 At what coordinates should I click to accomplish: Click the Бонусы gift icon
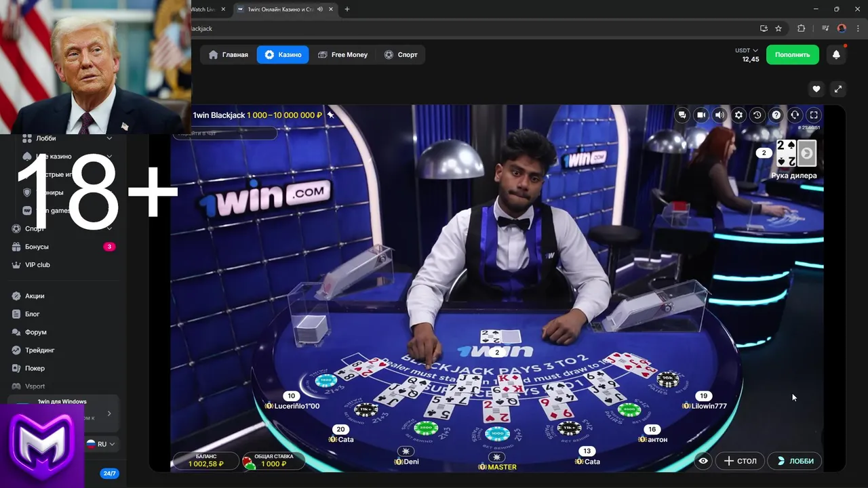(17, 247)
